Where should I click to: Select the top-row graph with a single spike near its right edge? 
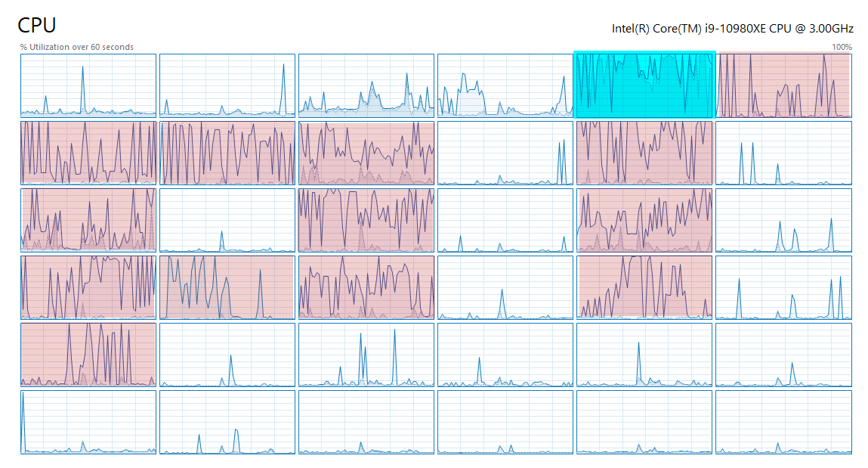227,85
